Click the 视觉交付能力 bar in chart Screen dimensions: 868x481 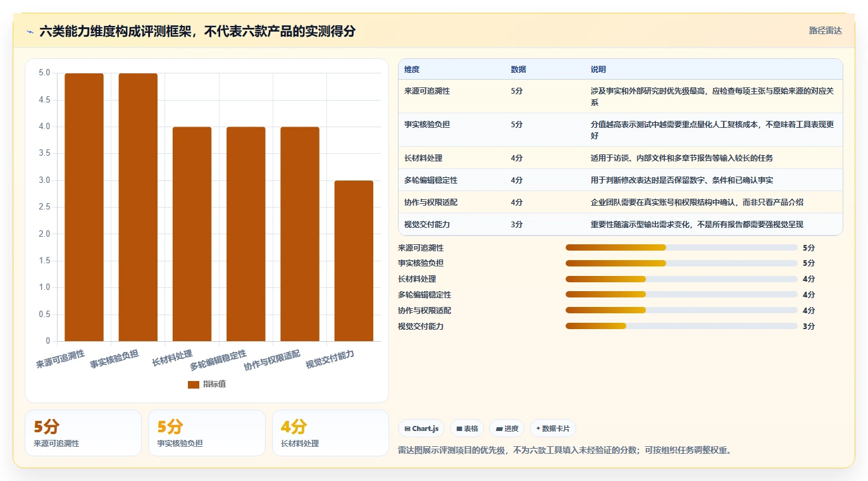[354, 261]
